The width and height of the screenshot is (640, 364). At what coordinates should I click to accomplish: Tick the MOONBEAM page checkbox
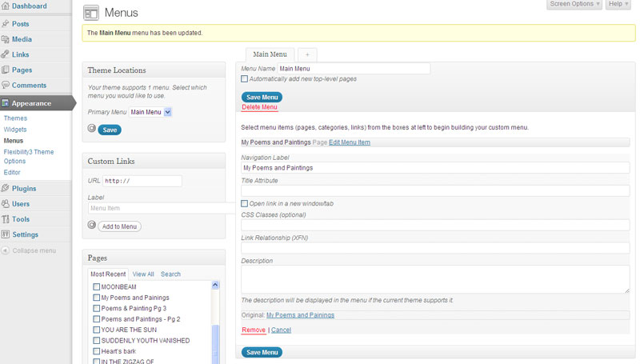coord(97,286)
